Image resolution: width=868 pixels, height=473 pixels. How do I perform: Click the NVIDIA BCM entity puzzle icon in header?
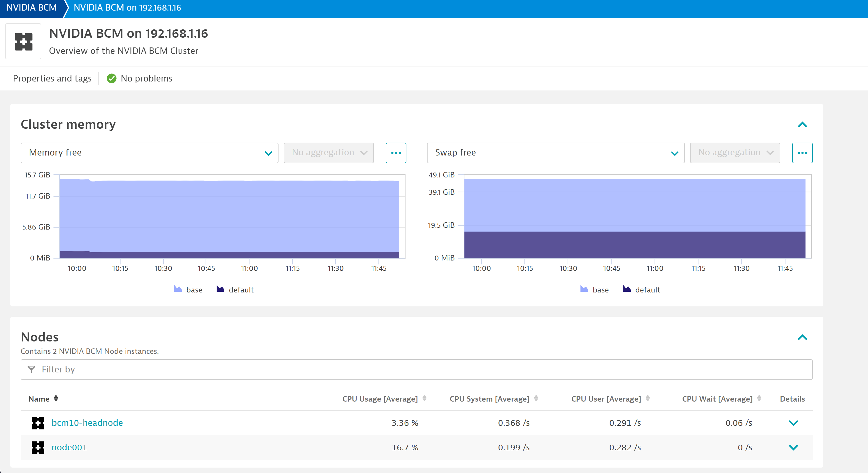pyautogui.click(x=23, y=42)
